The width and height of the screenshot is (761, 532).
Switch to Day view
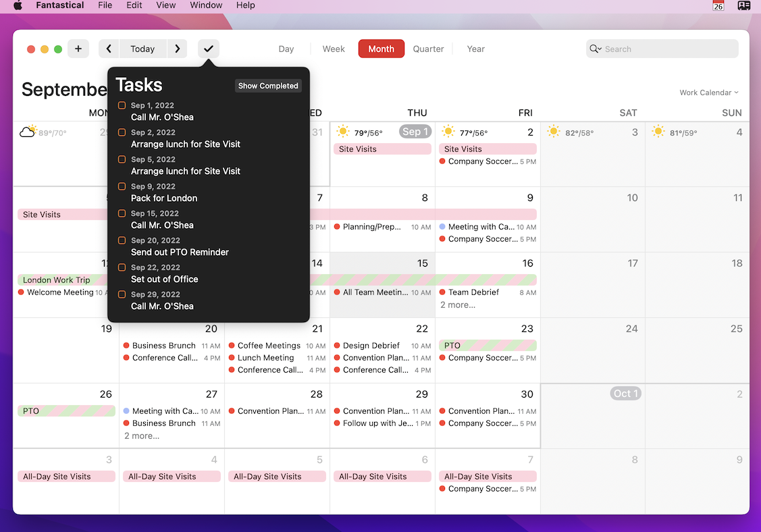click(x=286, y=49)
